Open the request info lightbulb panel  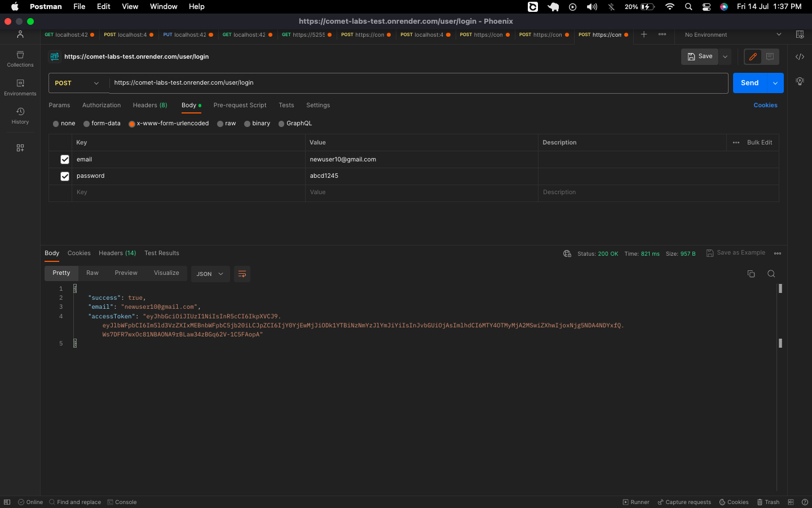coord(800,81)
